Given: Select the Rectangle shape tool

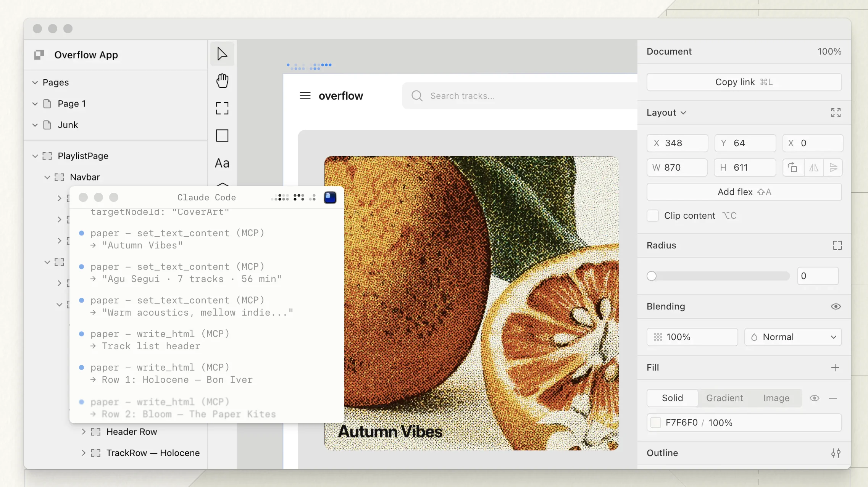Looking at the screenshot, I should (222, 135).
